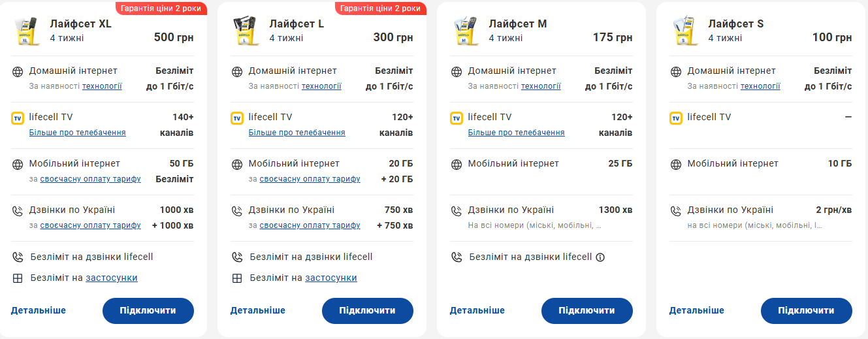The image size is (868, 339).
Task: Connect the Лайфсет S plan
Action: [x=806, y=311]
